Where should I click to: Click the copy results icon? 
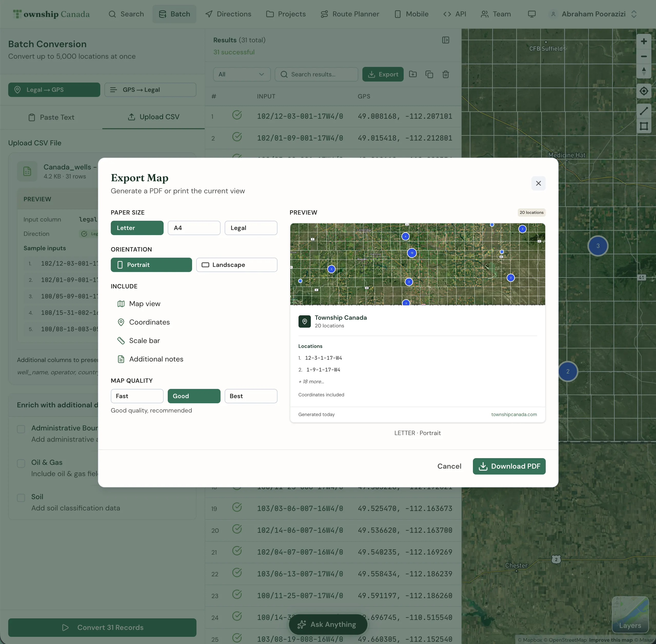(429, 74)
